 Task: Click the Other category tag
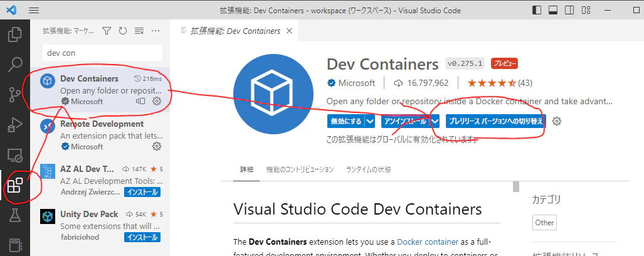pos(544,222)
